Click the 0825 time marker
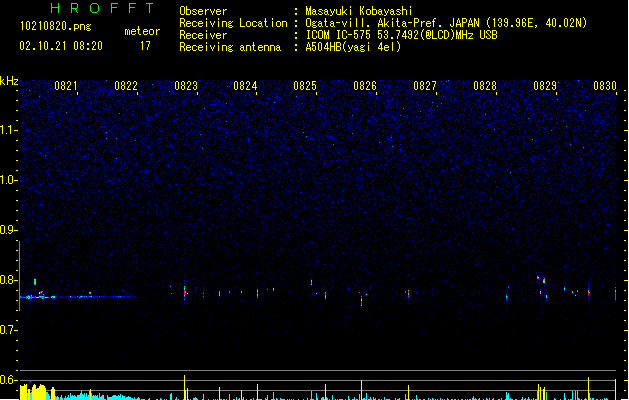Image resolution: width=629 pixels, height=400 pixels. [x=305, y=86]
